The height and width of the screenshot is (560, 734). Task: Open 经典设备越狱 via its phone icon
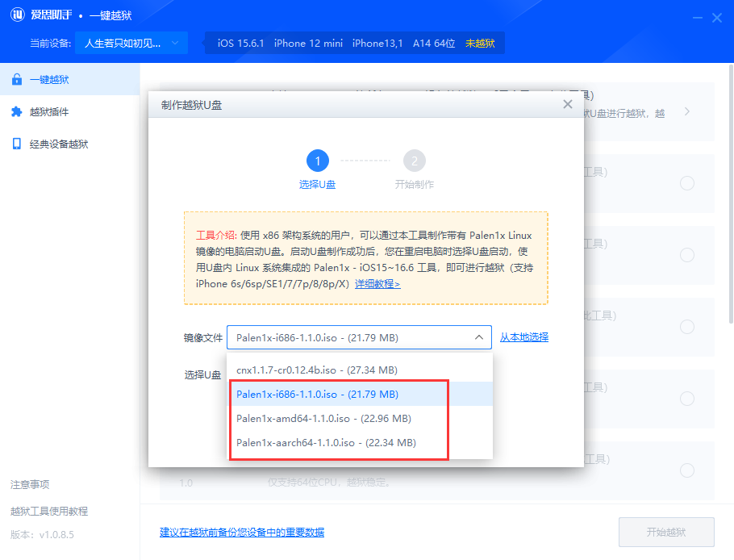17,144
